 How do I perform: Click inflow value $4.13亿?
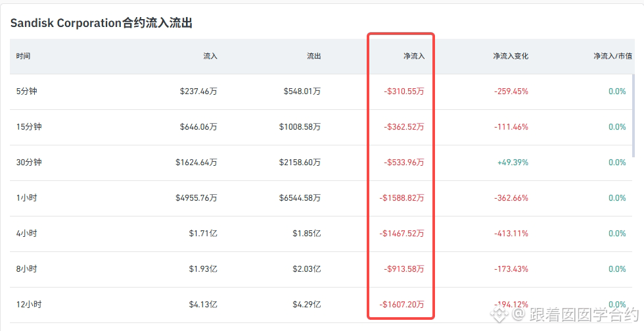(203, 305)
